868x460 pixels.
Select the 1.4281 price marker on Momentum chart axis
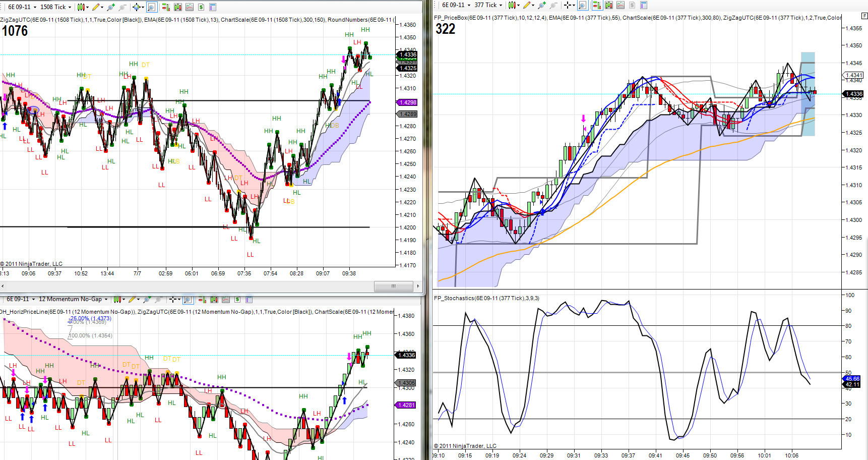coord(406,405)
